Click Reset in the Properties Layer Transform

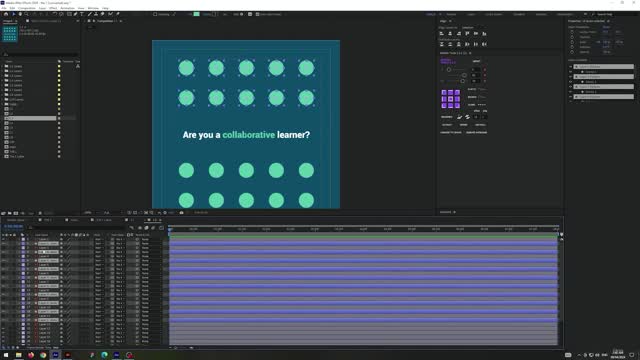(x=606, y=27)
